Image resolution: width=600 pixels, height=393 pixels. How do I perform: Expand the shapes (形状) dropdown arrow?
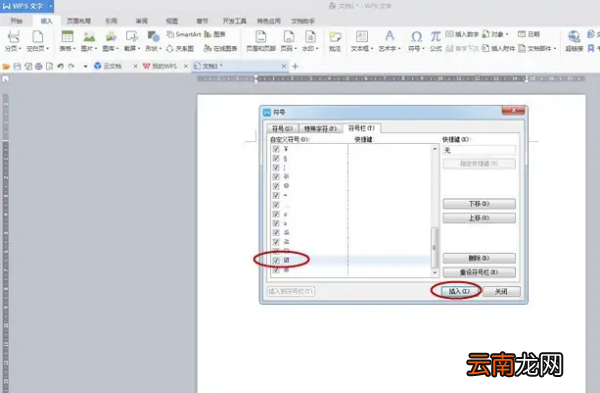160,49
